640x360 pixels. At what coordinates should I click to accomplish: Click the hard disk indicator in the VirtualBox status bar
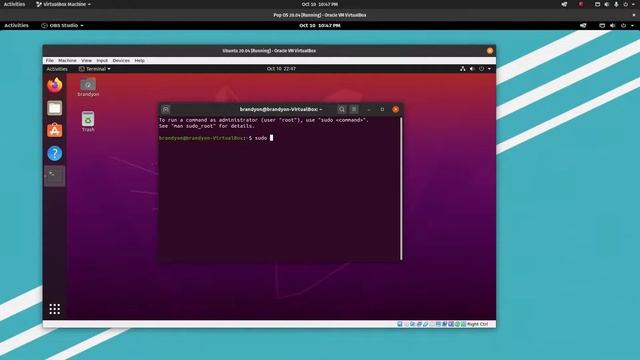click(400, 324)
